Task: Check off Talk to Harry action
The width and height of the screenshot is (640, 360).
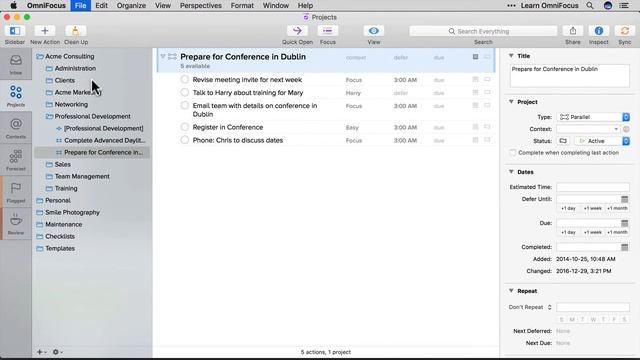Action: click(184, 93)
